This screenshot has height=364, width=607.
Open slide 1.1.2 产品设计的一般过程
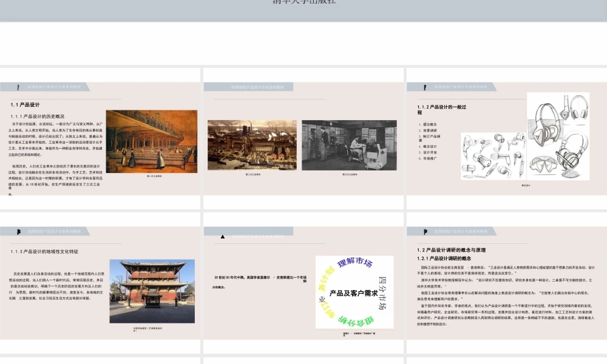507,138
